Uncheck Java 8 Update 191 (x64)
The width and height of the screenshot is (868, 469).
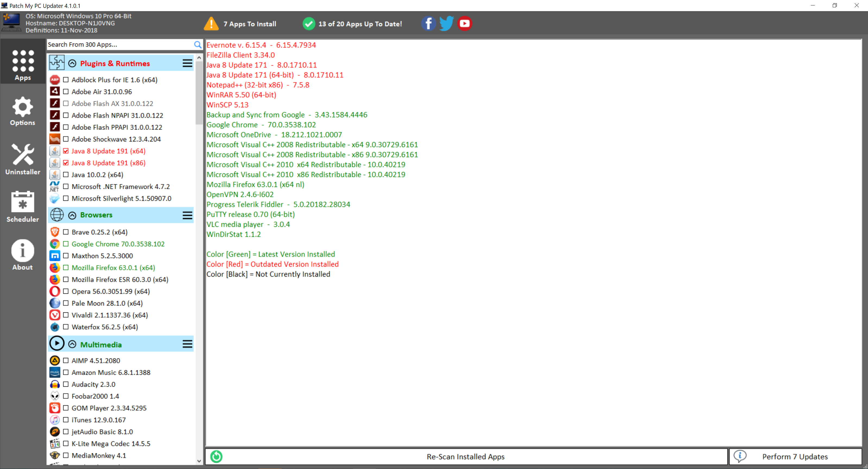pos(66,151)
